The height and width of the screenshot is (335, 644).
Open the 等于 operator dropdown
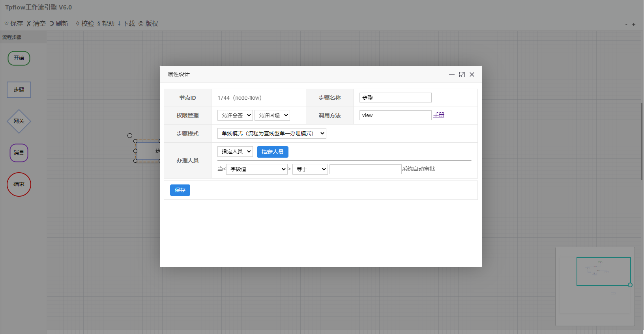(310, 169)
